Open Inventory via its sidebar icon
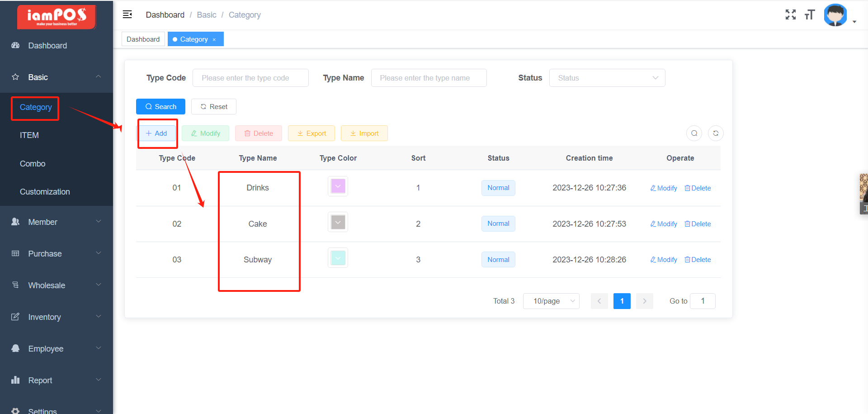The height and width of the screenshot is (414, 868). click(15, 317)
